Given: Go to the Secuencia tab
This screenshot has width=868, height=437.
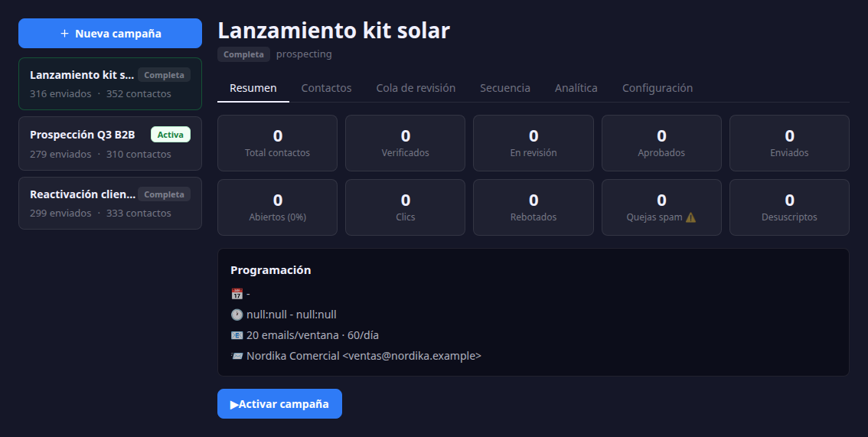Looking at the screenshot, I should click(x=505, y=88).
